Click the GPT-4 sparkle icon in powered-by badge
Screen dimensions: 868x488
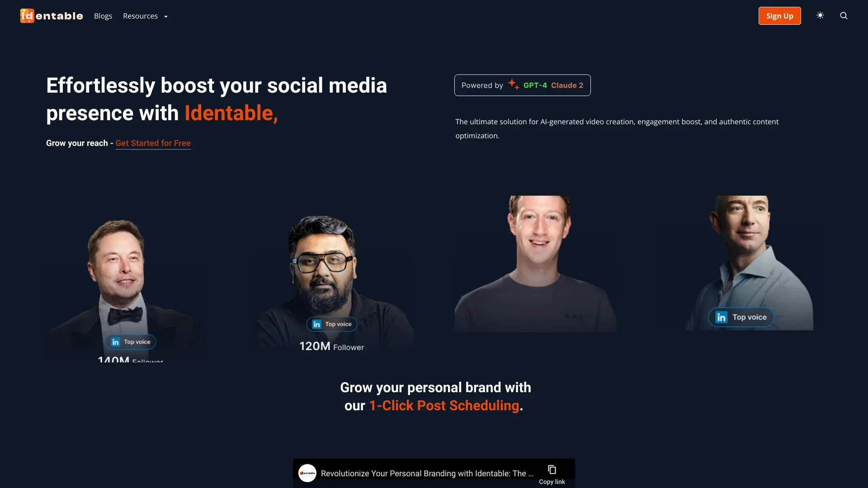point(513,84)
